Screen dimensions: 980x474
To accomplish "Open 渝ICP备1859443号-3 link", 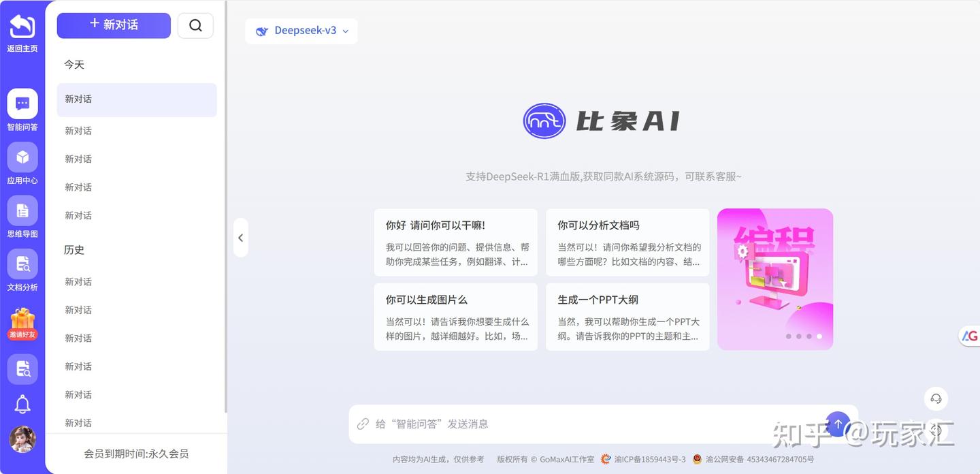I will click(650, 460).
